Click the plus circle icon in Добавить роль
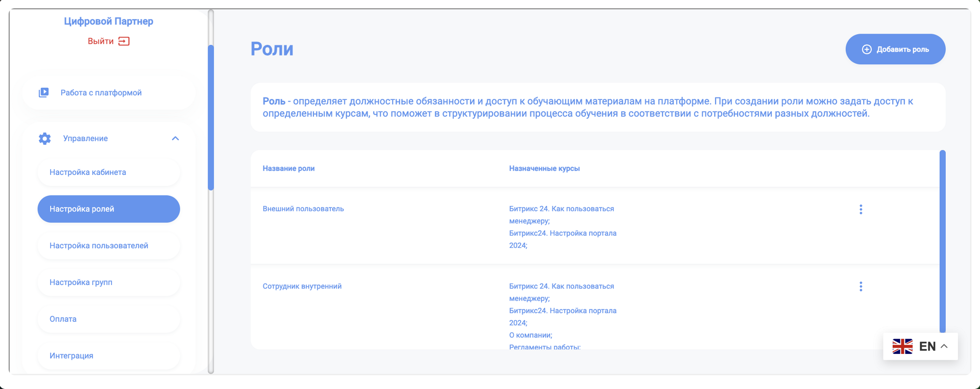Viewport: 980px width, 389px height. tap(867, 49)
